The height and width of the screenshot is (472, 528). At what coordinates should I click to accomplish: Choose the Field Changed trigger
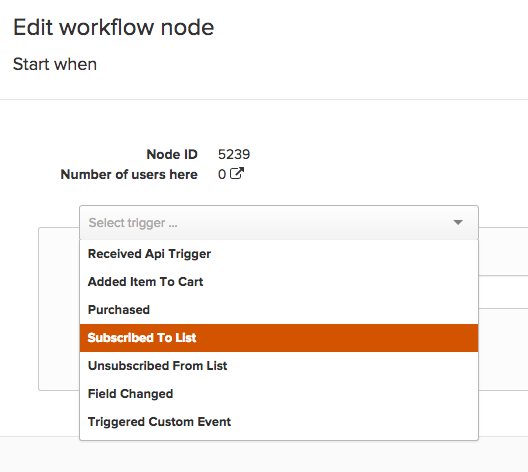point(279,394)
